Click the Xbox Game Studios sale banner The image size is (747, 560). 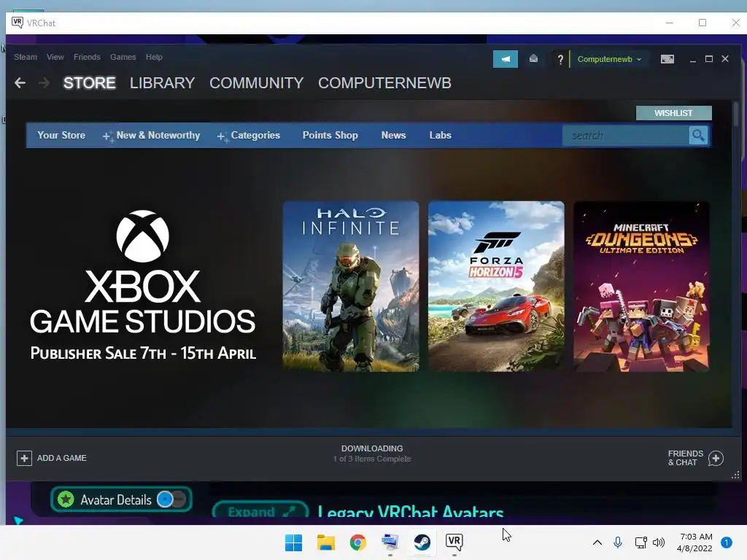pos(143,286)
